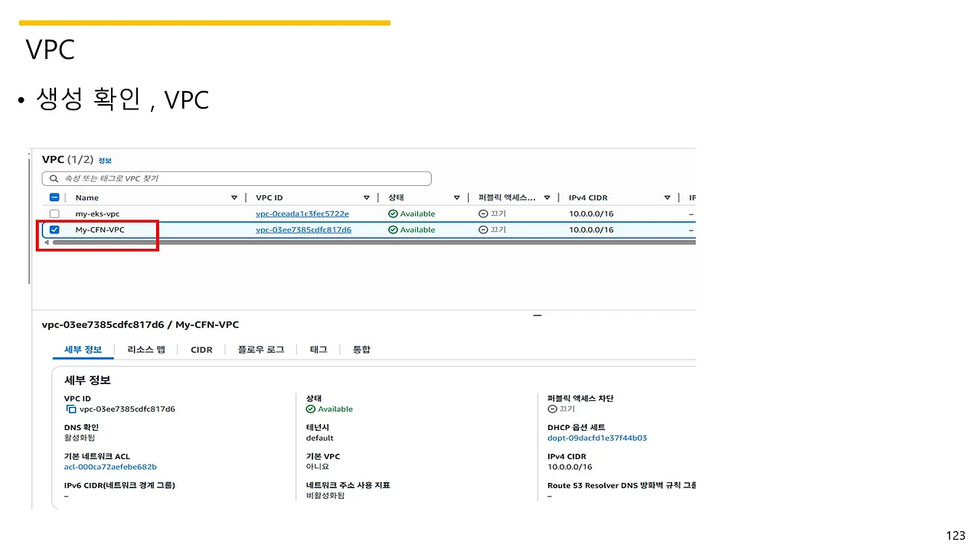The width and height of the screenshot is (980, 551).
Task: Click 끄기 icon in my-eks-vpc row
Action: click(483, 214)
